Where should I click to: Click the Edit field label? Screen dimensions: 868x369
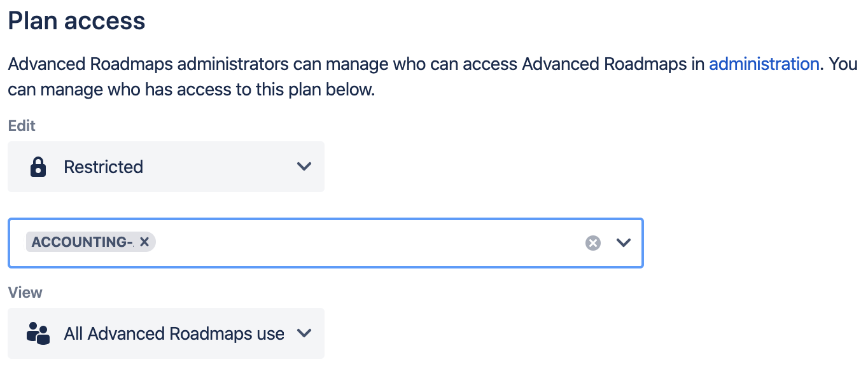[x=22, y=126]
